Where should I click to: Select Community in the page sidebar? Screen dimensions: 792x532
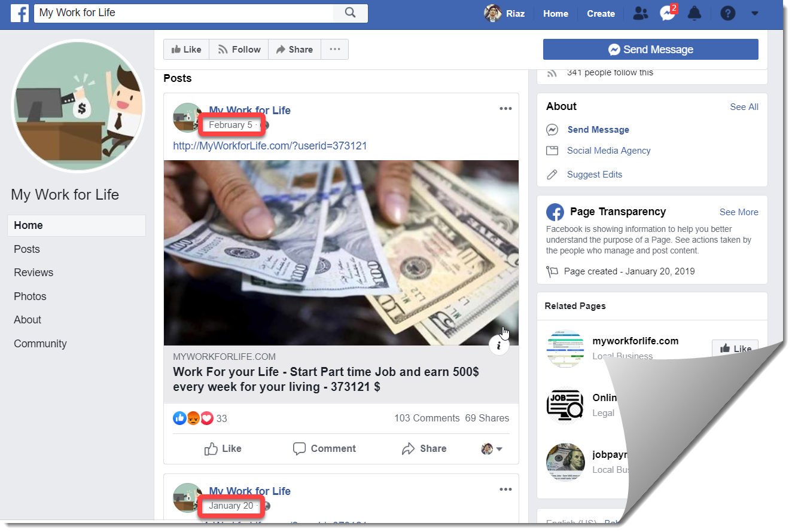(40, 344)
